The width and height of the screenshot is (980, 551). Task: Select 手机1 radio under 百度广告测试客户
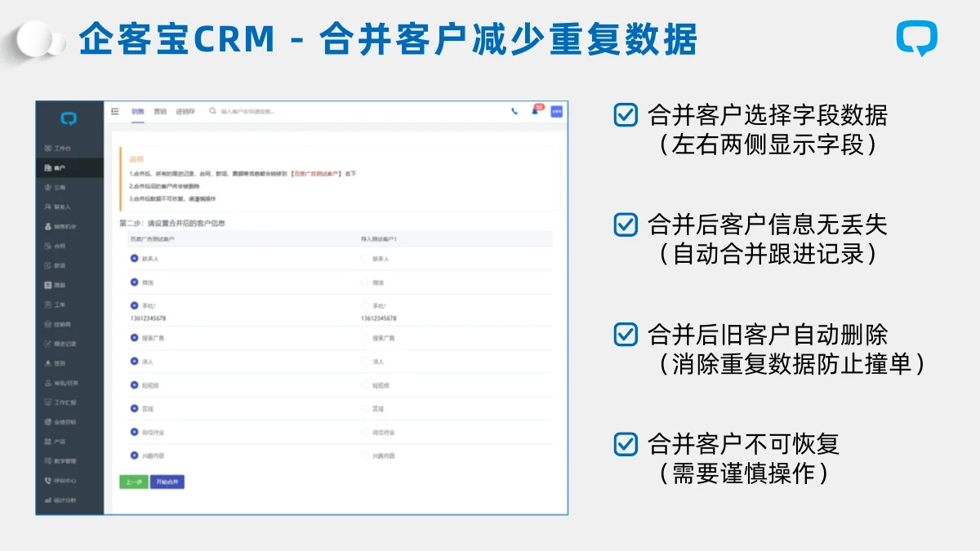(x=134, y=305)
